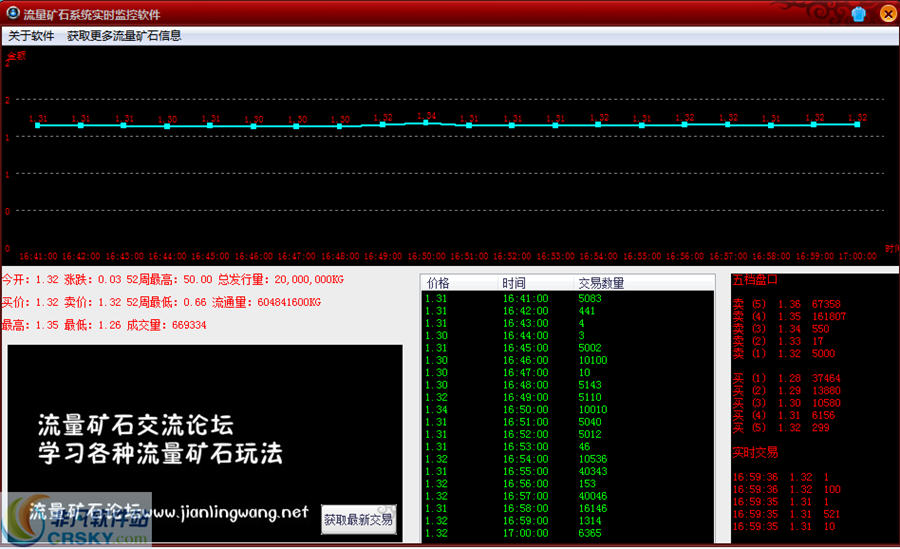Click the 总发行量 20,000,000KG text
This screenshot has width=900, height=549.
coord(281,280)
